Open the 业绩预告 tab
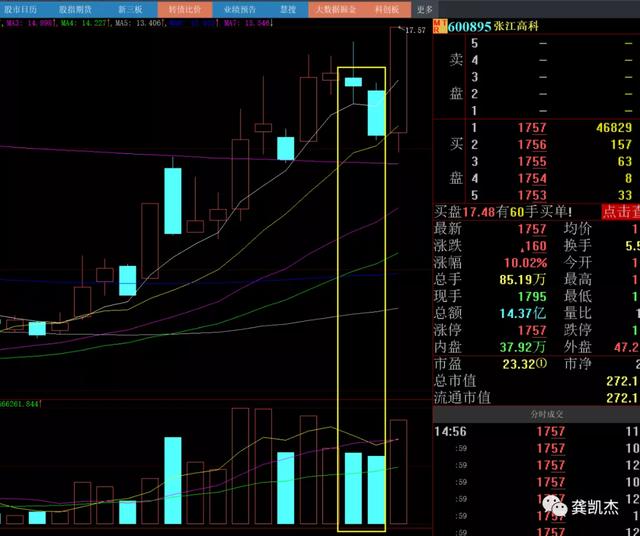The height and width of the screenshot is (536, 640). [x=240, y=9]
